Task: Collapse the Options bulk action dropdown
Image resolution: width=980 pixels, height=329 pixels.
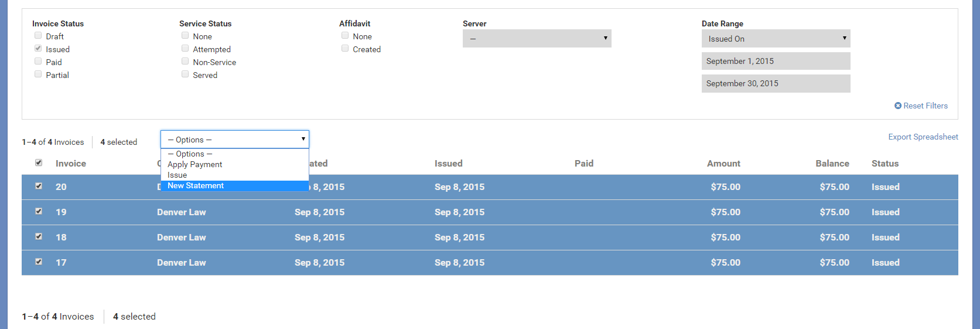Action: coord(234,140)
